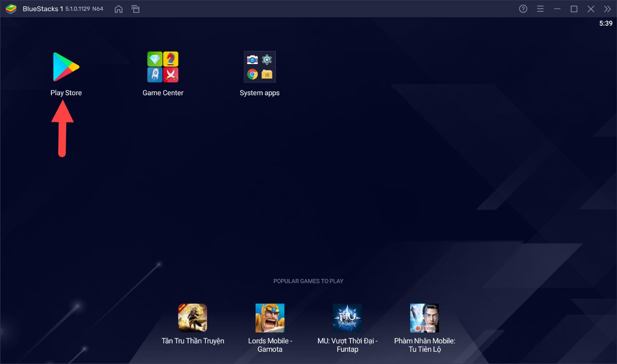Maximize the BlueStacks window

[x=574, y=9]
